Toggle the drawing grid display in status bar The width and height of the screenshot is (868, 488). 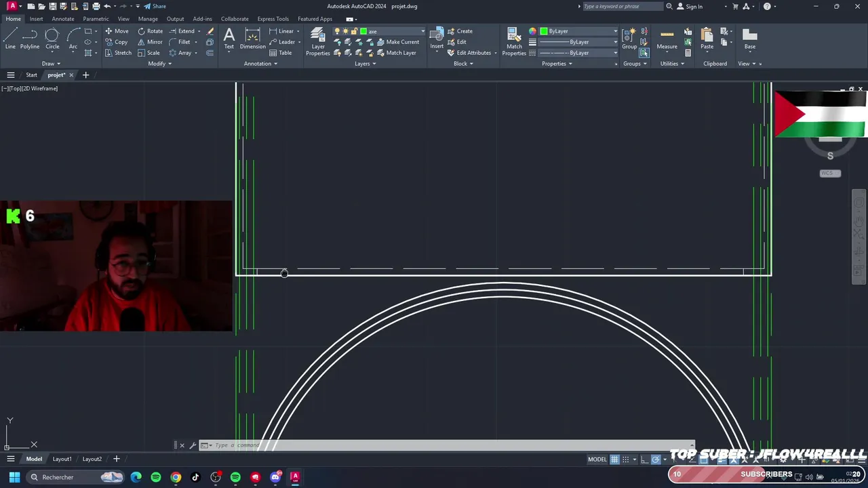[614, 460]
